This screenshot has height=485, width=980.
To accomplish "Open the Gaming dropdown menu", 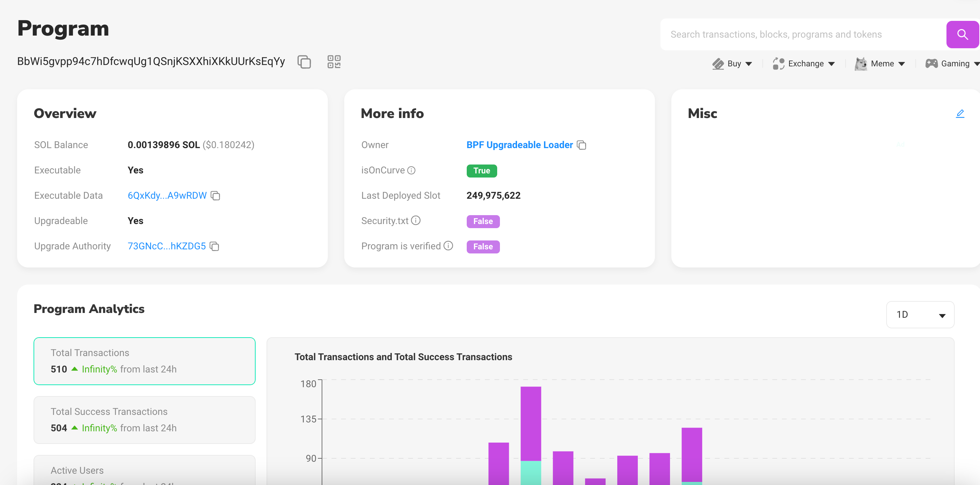I will tap(953, 64).
